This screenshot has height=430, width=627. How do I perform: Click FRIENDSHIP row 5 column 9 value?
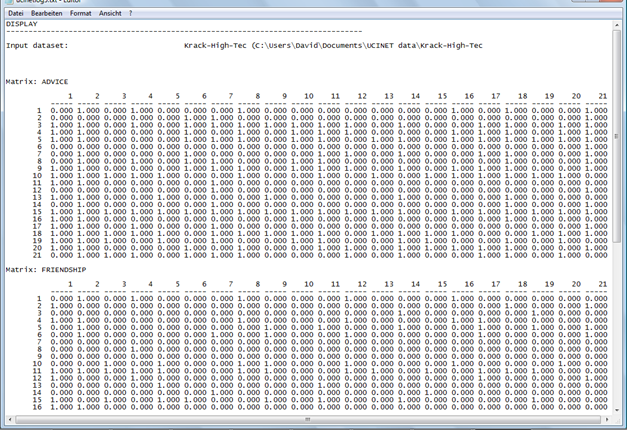click(276, 327)
